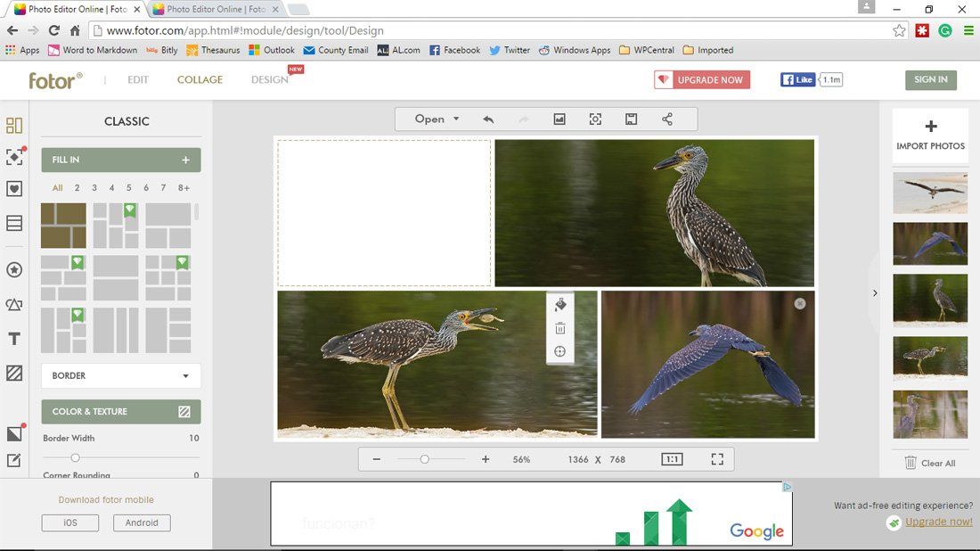Click the Clear All button

[930, 463]
